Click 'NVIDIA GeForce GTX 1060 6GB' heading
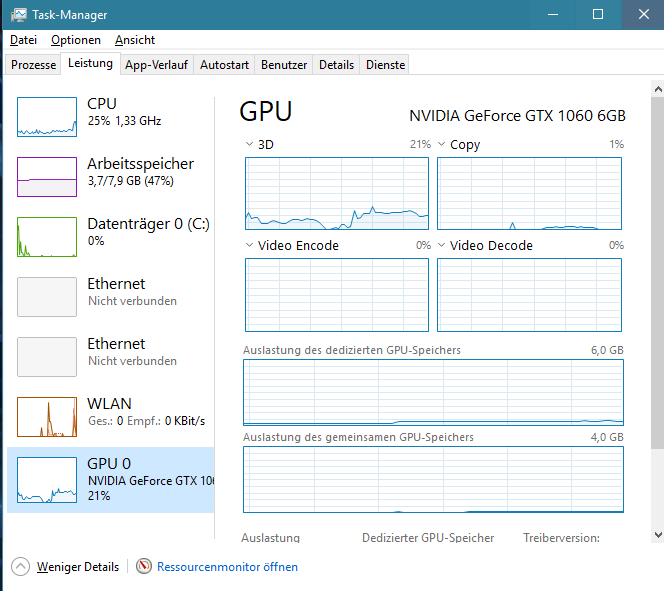 click(517, 116)
